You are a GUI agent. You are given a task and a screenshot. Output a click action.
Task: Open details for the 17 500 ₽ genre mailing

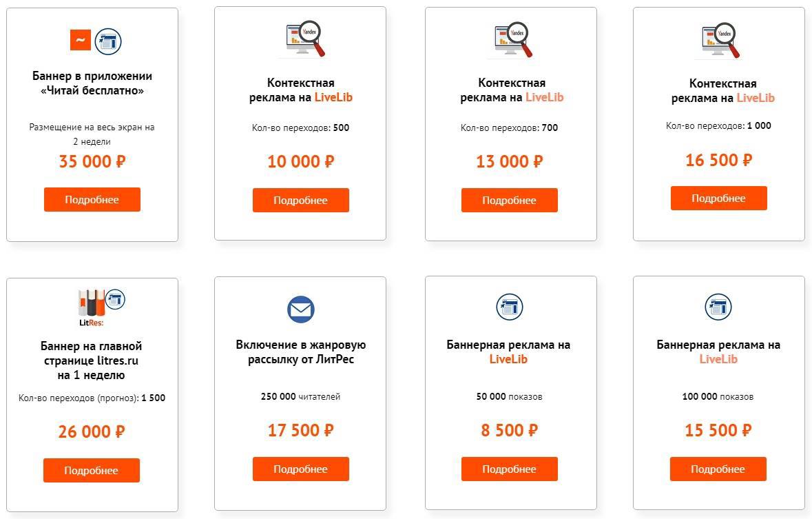pyautogui.click(x=300, y=469)
